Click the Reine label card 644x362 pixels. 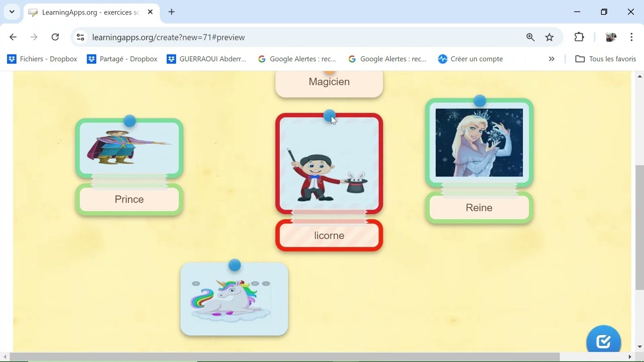click(479, 208)
